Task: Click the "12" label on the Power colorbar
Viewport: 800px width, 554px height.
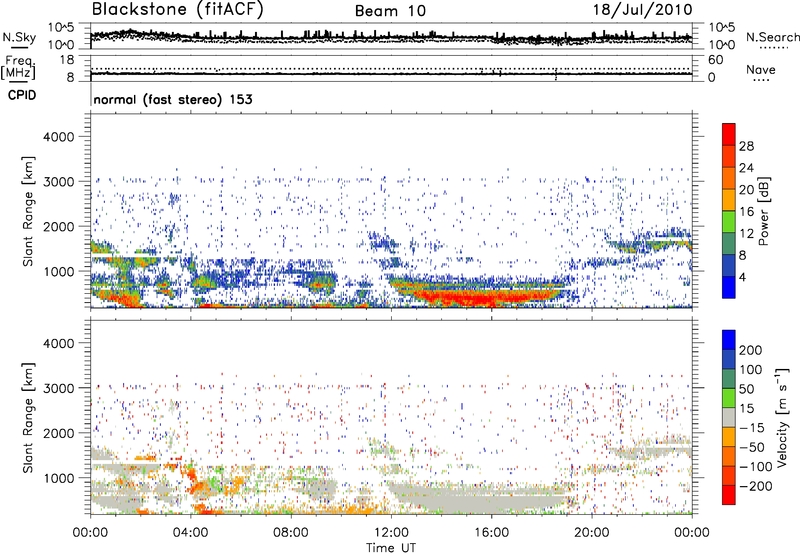Action: click(x=746, y=233)
